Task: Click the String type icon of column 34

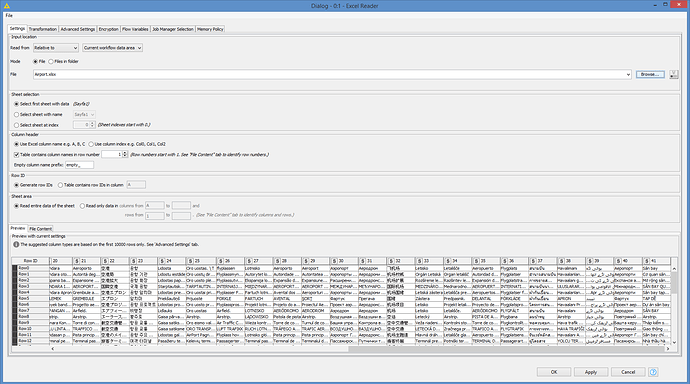Action: (x=448, y=261)
